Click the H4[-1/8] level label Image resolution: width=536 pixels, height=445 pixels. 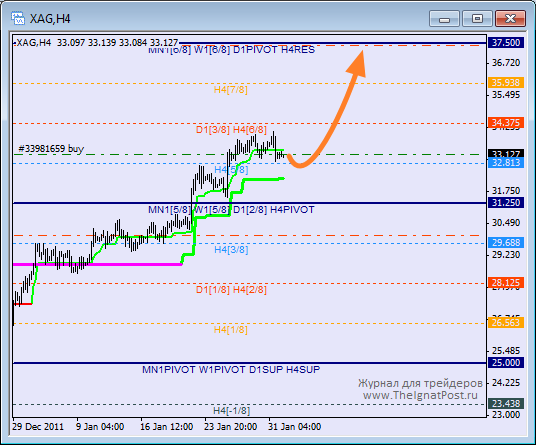click(x=231, y=410)
